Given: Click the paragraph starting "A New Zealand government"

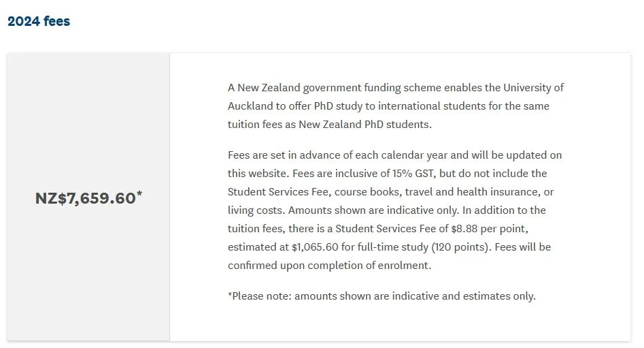Looking at the screenshot, I should click(396, 106).
